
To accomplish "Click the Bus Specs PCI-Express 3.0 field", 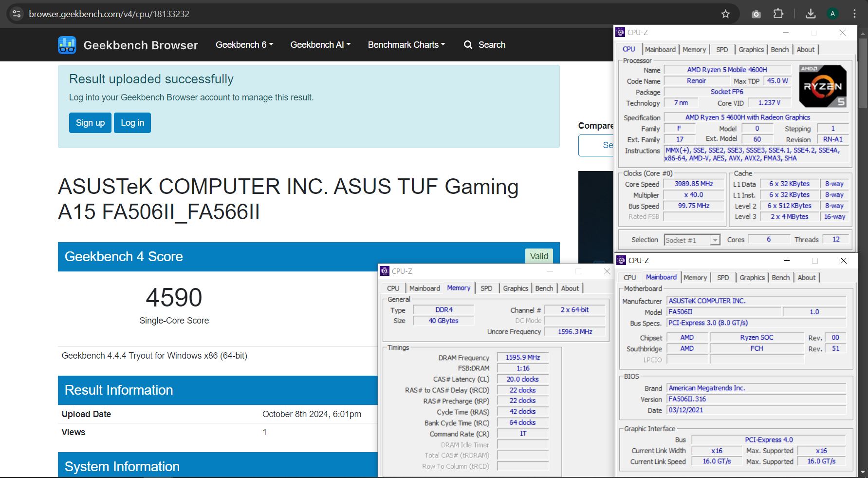I will click(757, 323).
